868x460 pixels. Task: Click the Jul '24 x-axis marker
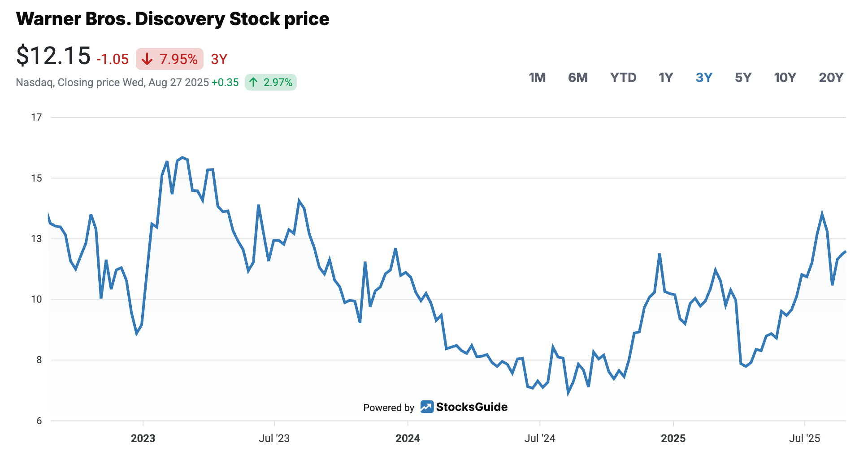tap(540, 438)
